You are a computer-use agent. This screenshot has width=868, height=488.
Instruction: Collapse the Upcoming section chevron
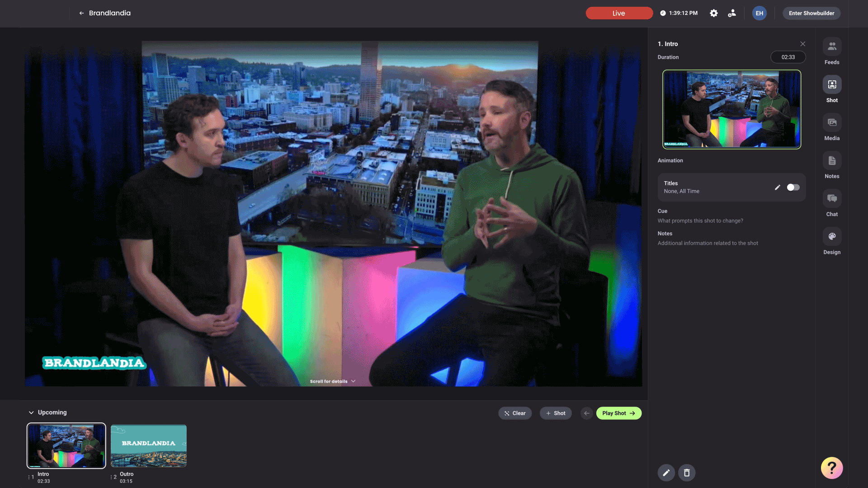click(x=31, y=413)
